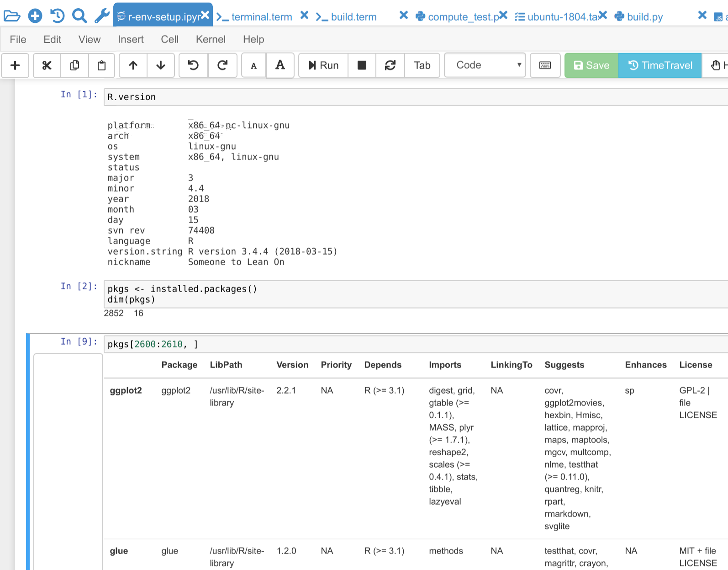Screen dimensions: 728x570
Task: Click the open folder icon
Action: point(12,16)
